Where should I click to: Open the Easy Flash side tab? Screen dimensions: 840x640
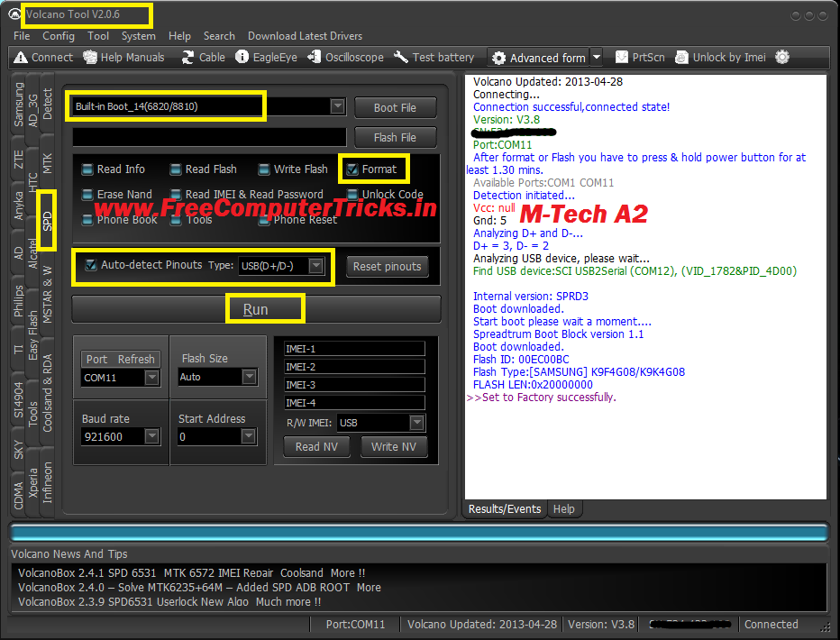pos(33,334)
